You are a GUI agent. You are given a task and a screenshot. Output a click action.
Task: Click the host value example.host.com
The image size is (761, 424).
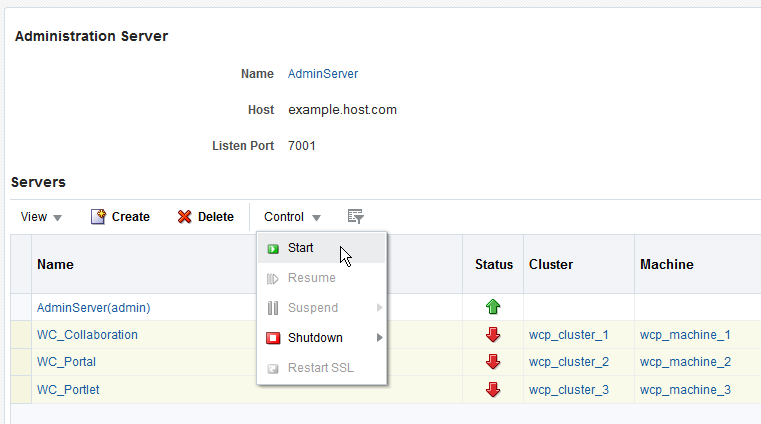coord(343,110)
